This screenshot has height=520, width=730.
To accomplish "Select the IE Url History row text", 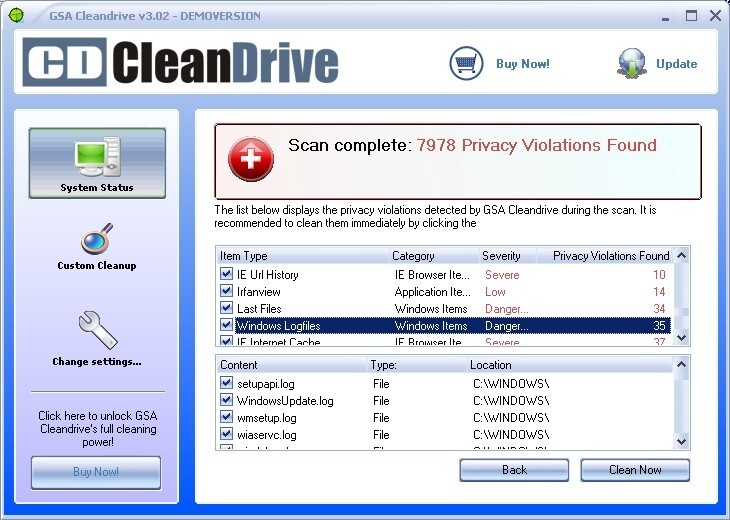I will click(268, 275).
